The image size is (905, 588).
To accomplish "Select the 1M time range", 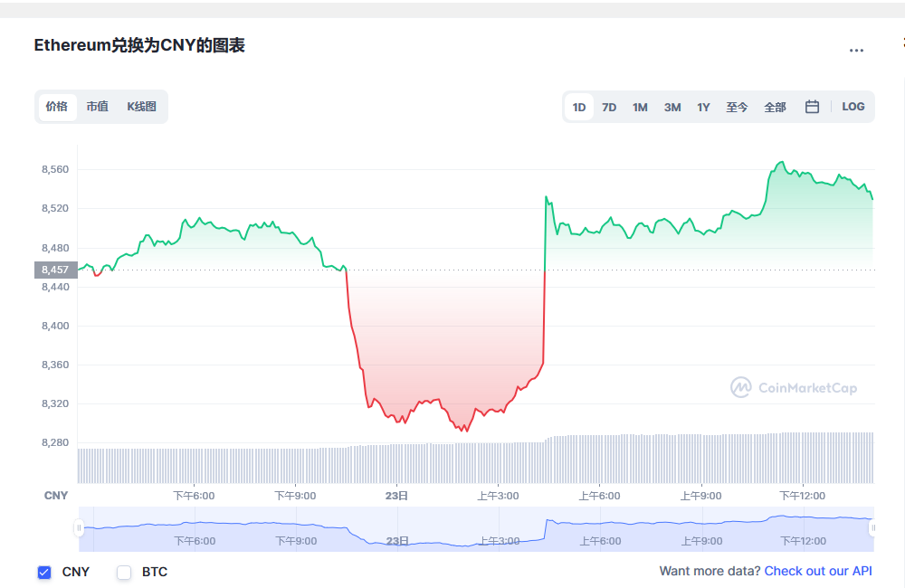I will pyautogui.click(x=640, y=108).
